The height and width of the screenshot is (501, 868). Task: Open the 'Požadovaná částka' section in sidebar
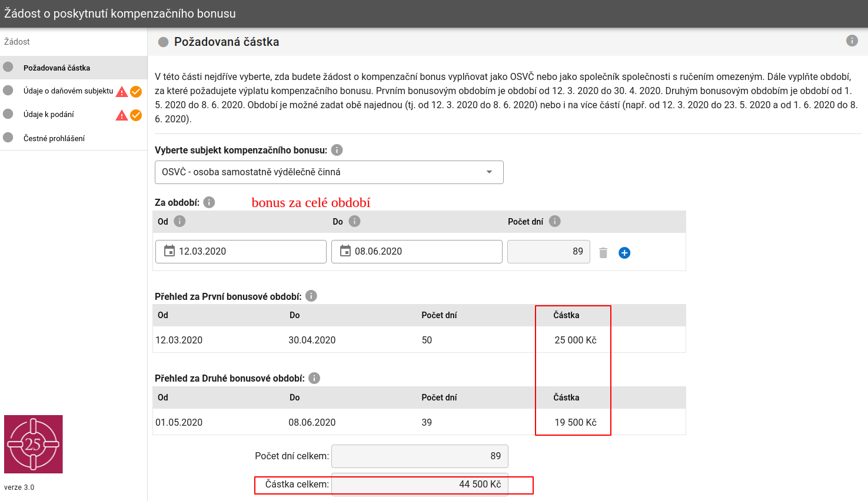click(x=56, y=68)
